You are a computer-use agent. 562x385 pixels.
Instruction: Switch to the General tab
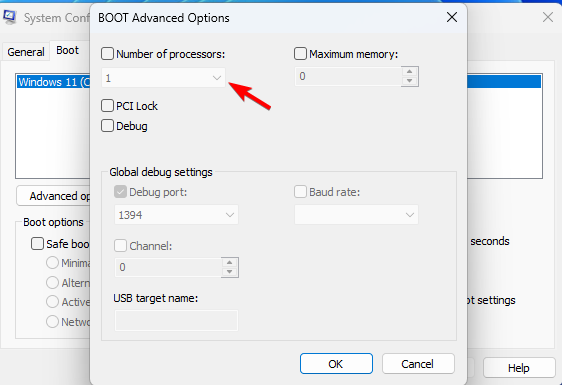[x=26, y=52]
